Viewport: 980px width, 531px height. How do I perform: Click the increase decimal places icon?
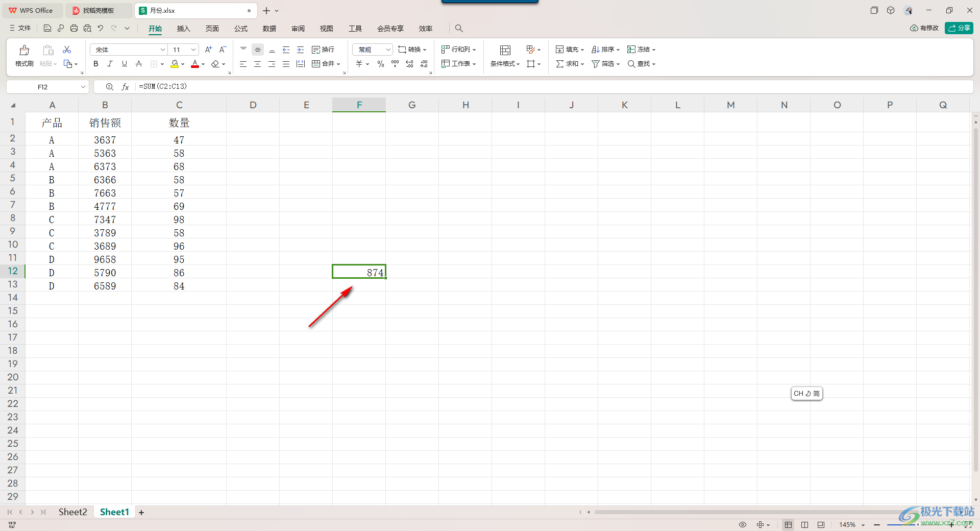click(409, 64)
